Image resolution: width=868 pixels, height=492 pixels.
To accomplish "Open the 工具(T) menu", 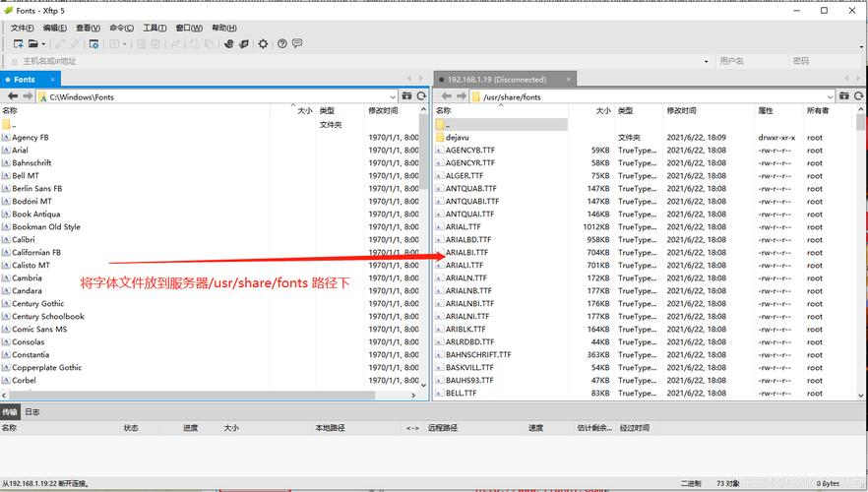I will pos(155,29).
